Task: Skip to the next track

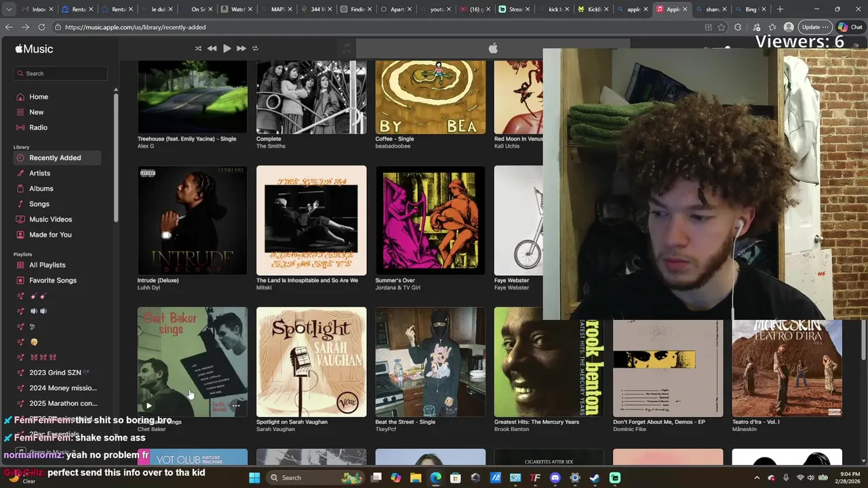Action: point(241,49)
